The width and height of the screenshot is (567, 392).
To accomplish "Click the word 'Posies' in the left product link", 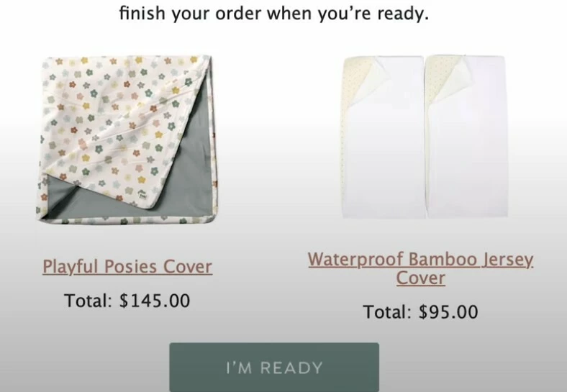I will pos(130,267).
